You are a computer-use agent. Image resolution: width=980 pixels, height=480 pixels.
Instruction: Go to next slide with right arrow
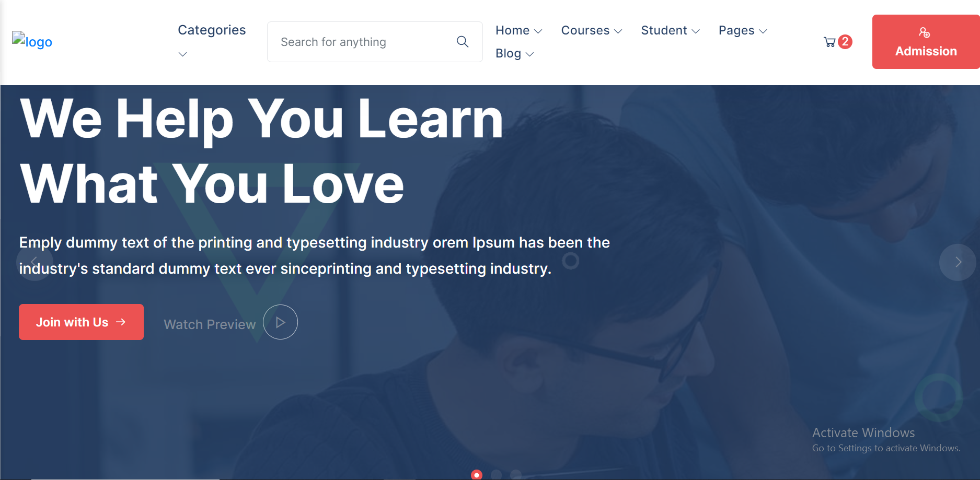point(957,262)
